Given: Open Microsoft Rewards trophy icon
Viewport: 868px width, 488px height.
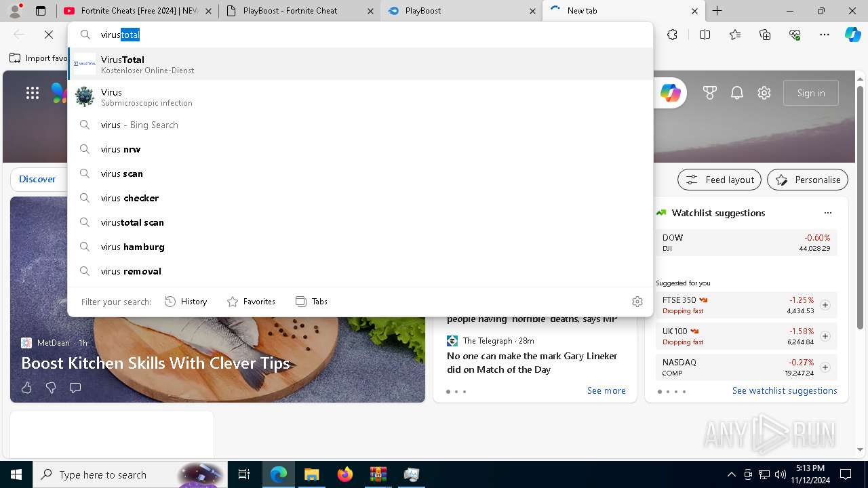Looking at the screenshot, I should (x=710, y=93).
